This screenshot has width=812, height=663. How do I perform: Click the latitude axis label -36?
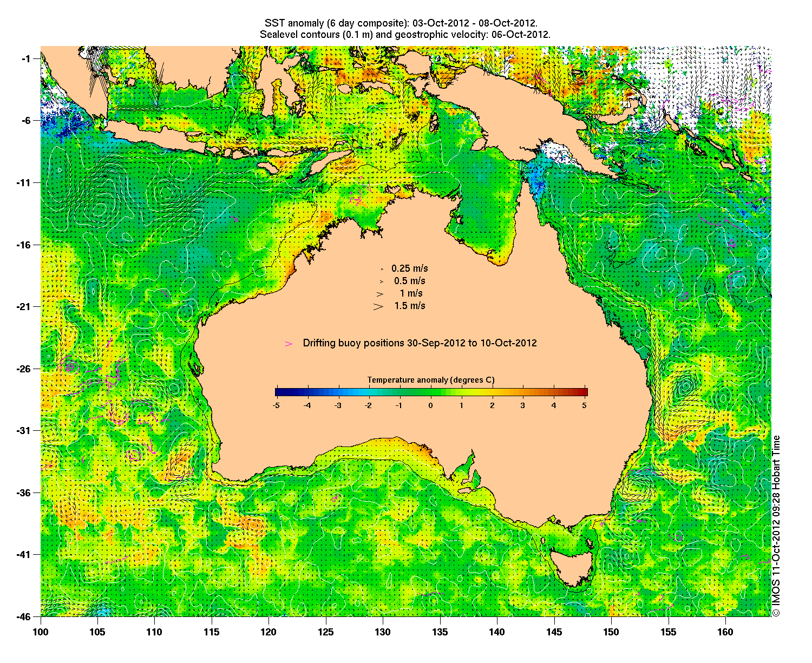tap(24, 493)
